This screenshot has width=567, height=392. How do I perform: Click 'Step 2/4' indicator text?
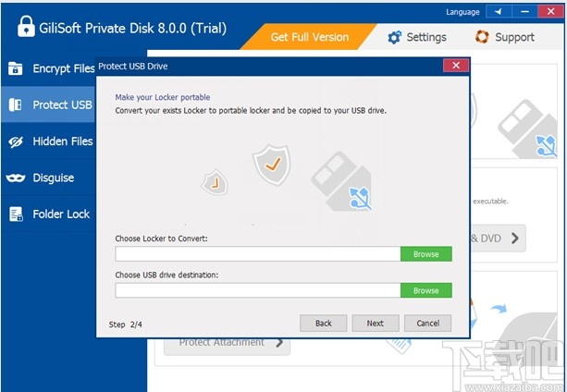(x=125, y=325)
